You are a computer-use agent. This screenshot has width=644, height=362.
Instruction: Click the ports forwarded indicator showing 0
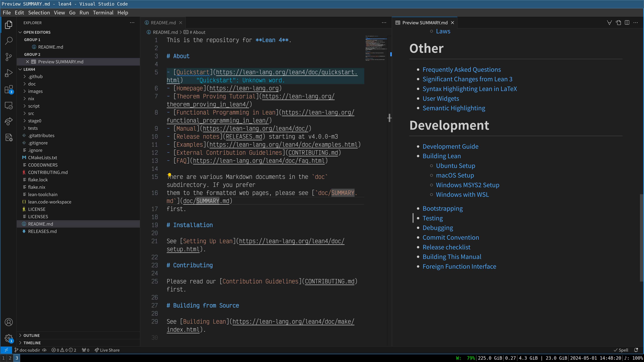(86, 350)
